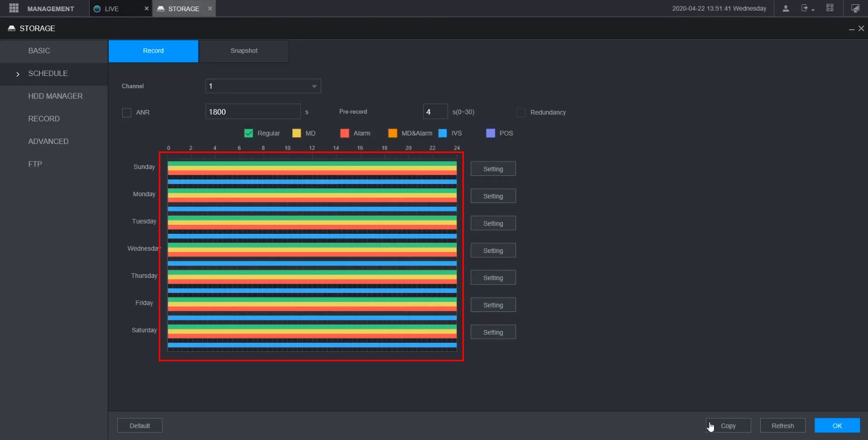Select the red Alarm color swatch

(x=345, y=133)
